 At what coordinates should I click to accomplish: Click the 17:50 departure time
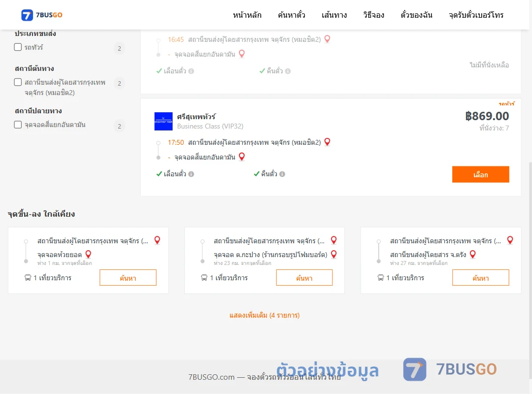pos(176,142)
